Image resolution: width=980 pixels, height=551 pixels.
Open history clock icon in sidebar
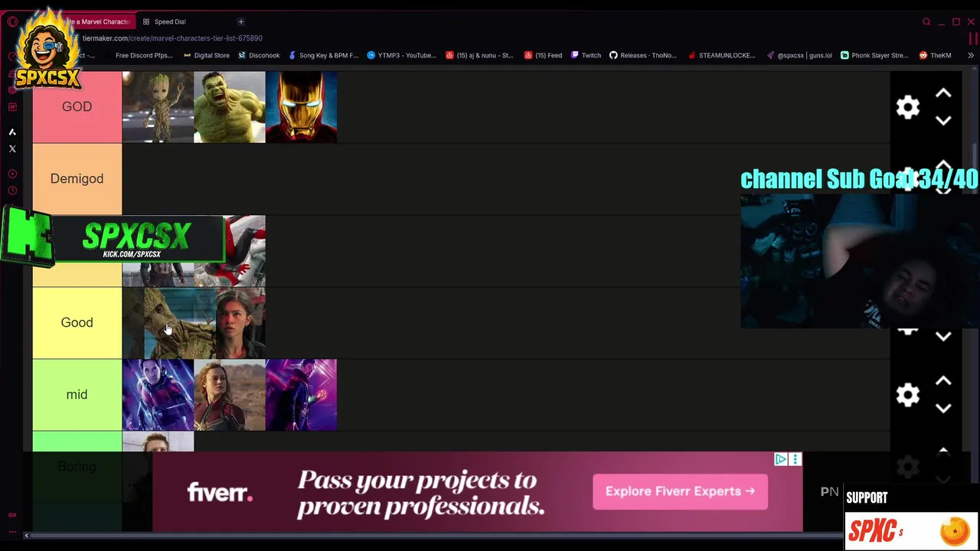(x=12, y=191)
